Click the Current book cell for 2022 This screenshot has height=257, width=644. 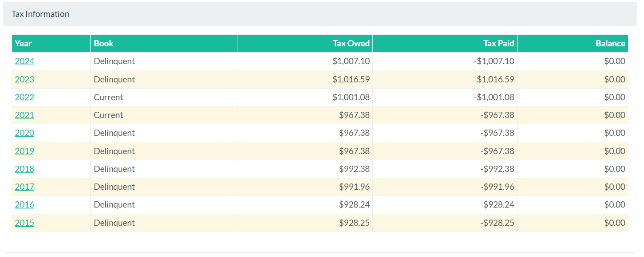[108, 97]
